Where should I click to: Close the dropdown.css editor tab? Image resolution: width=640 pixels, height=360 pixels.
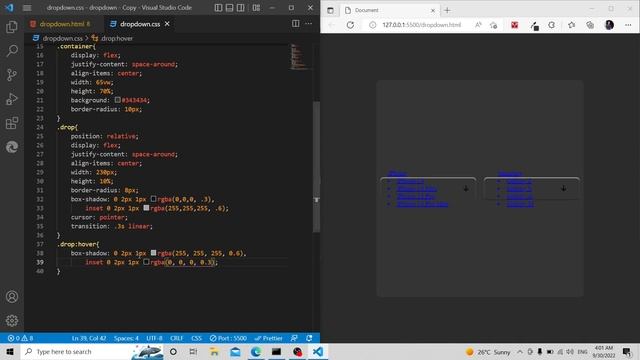[167, 24]
